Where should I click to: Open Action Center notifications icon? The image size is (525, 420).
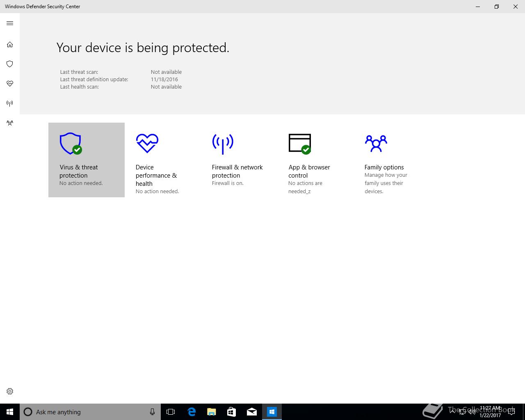click(511, 412)
